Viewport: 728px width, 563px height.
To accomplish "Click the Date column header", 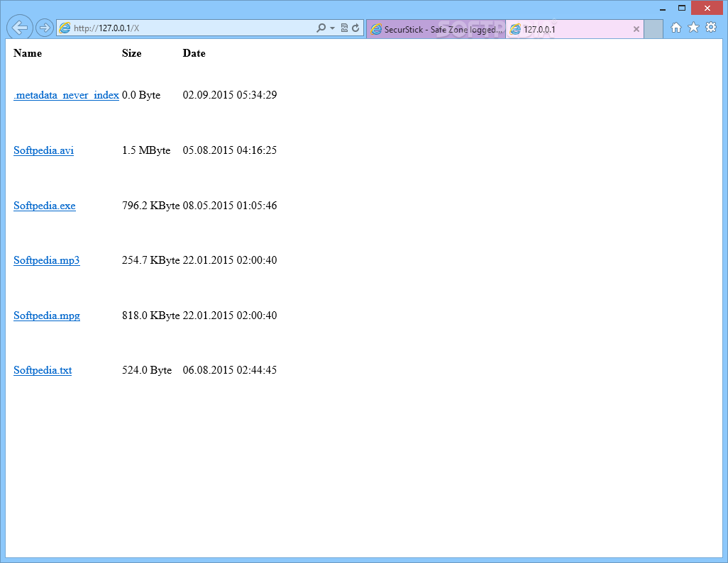I will (194, 53).
